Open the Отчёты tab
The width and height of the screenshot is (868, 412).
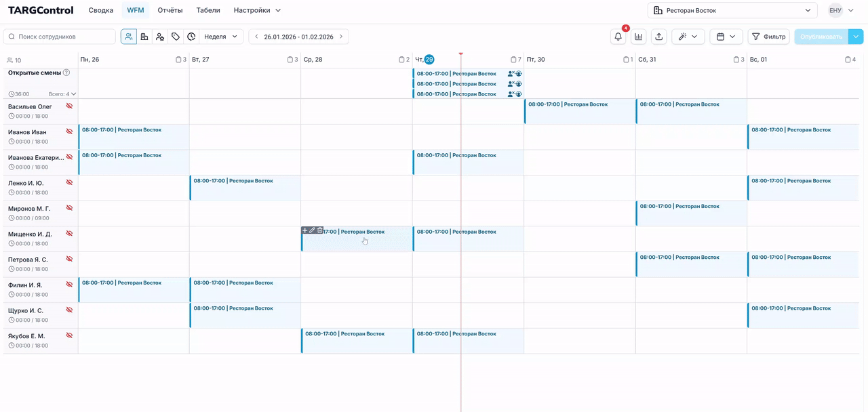point(170,10)
